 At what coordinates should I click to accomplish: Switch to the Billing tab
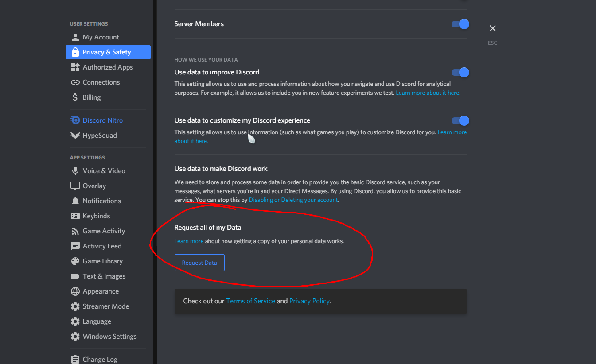point(108,97)
